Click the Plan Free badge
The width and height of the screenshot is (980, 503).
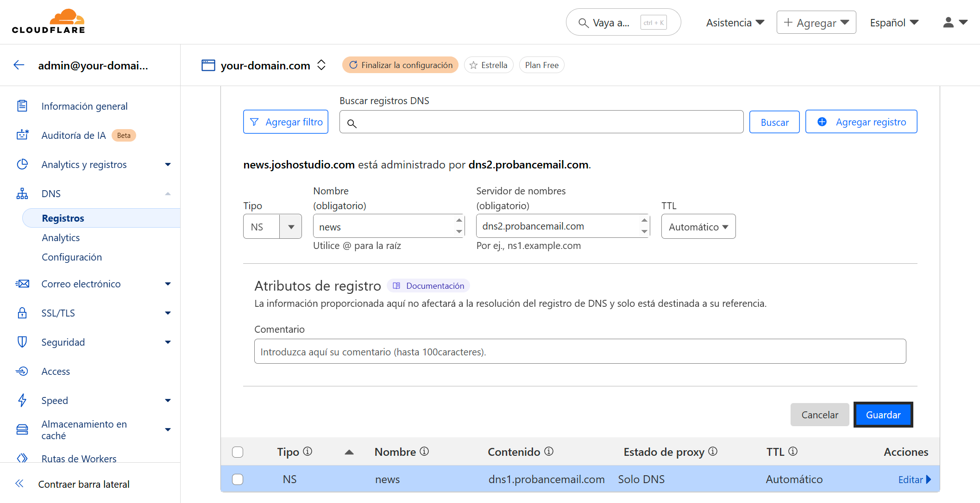coord(542,65)
